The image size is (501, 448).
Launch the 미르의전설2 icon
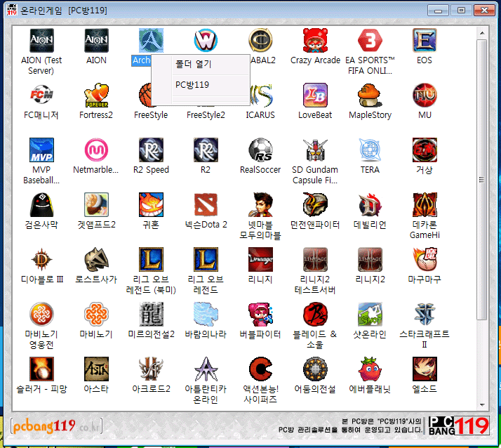click(x=151, y=315)
